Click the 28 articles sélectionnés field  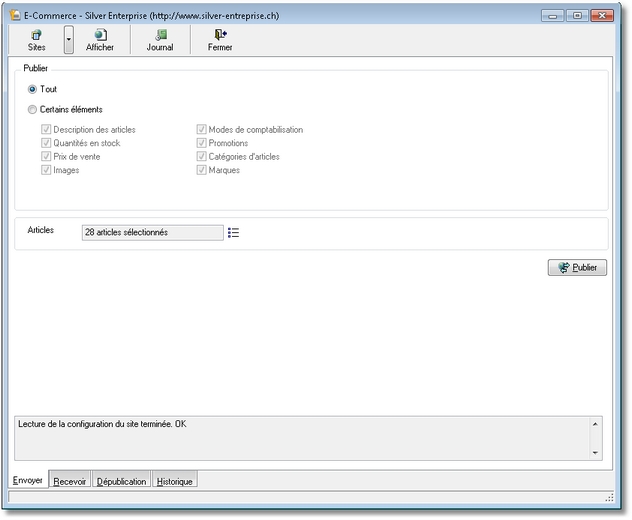tap(152, 233)
